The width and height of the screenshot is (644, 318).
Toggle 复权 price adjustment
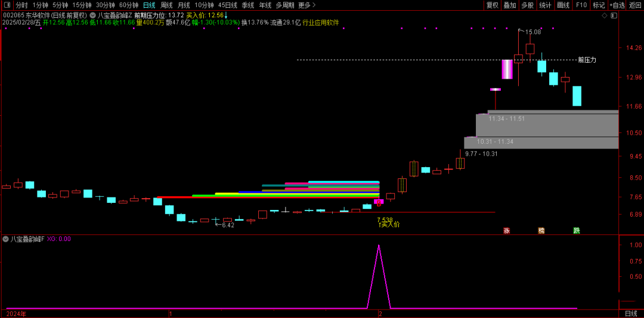click(x=492, y=5)
